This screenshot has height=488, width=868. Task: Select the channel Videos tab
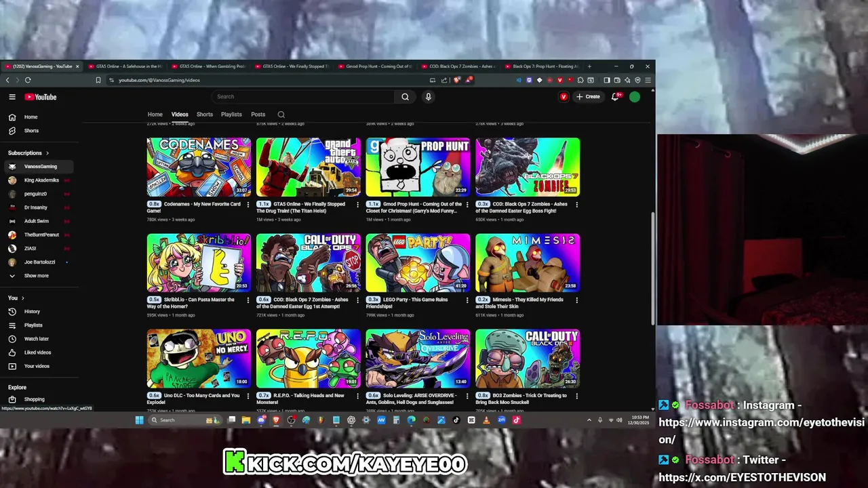coord(180,115)
